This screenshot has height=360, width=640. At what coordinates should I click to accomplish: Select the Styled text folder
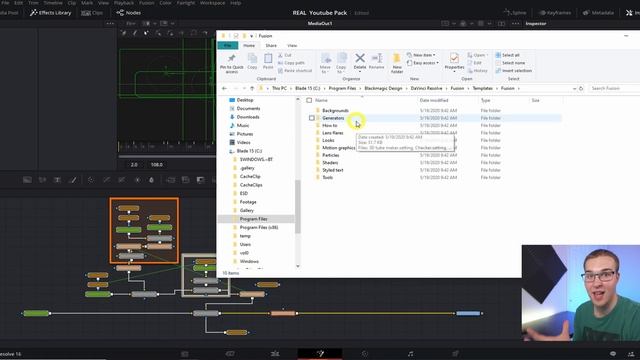point(333,170)
